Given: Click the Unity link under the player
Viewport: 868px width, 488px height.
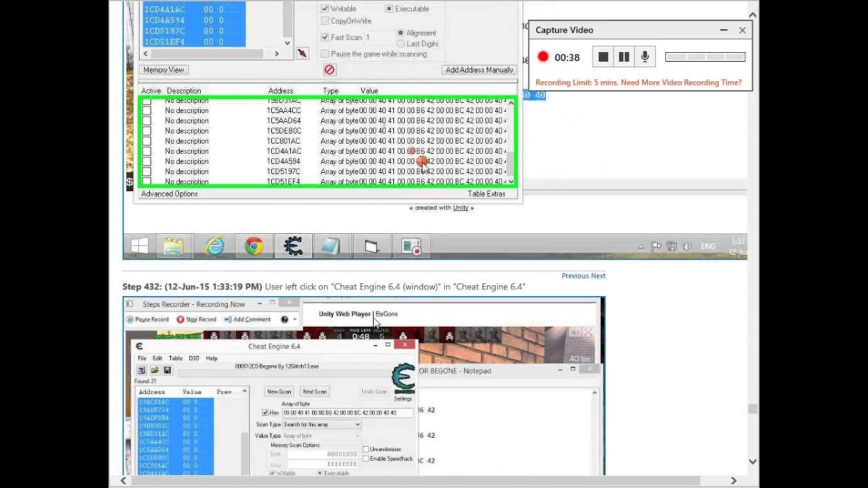Looking at the screenshot, I should pyautogui.click(x=460, y=207).
